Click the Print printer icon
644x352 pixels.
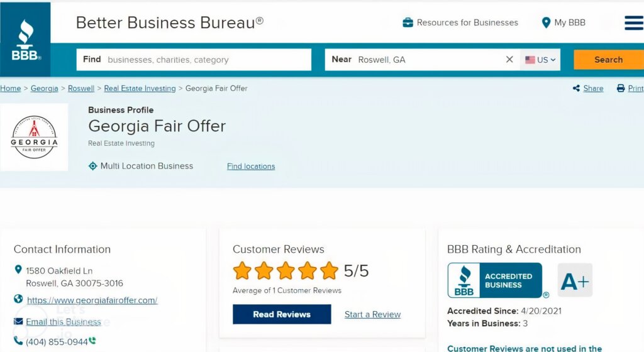click(x=621, y=88)
